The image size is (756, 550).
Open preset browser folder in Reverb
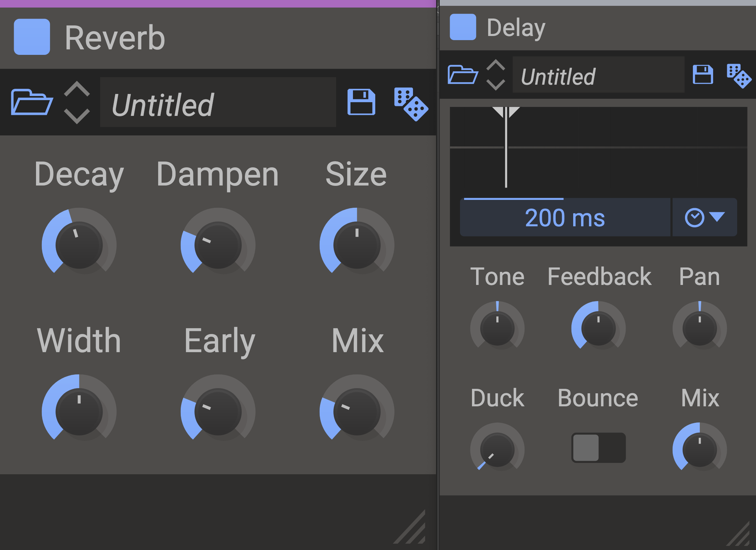(x=32, y=102)
